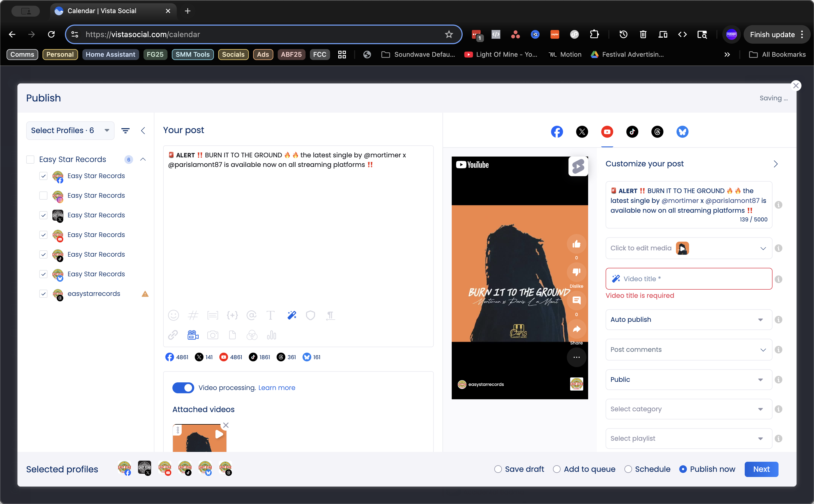Turn off the Video processing toggle
814x504 pixels.
pos(183,388)
